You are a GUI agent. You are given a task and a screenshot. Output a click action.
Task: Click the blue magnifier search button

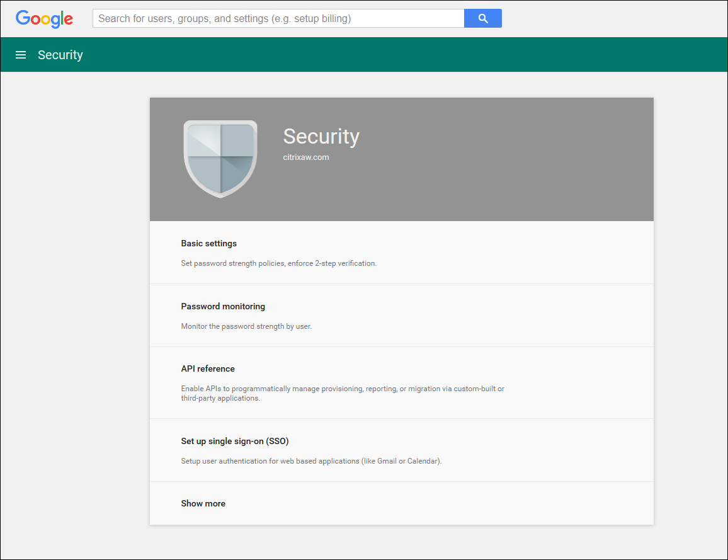483,18
